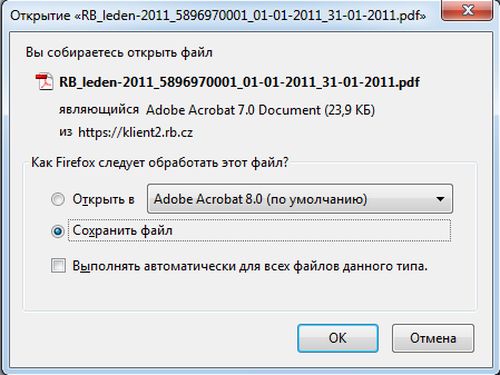The image size is (500, 375).
Task: Enable "Выполнять автоматически" checkbox
Action: click(x=58, y=266)
